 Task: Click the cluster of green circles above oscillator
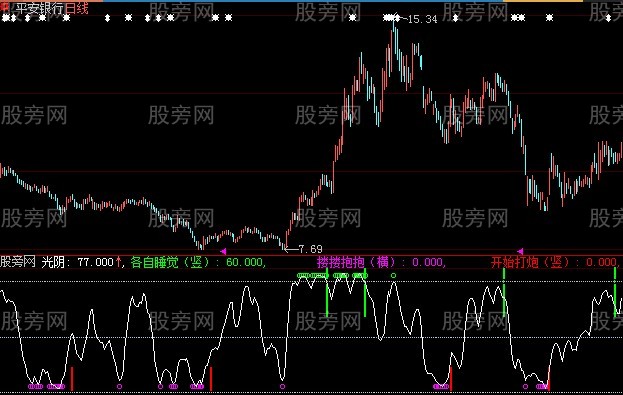[312, 275]
